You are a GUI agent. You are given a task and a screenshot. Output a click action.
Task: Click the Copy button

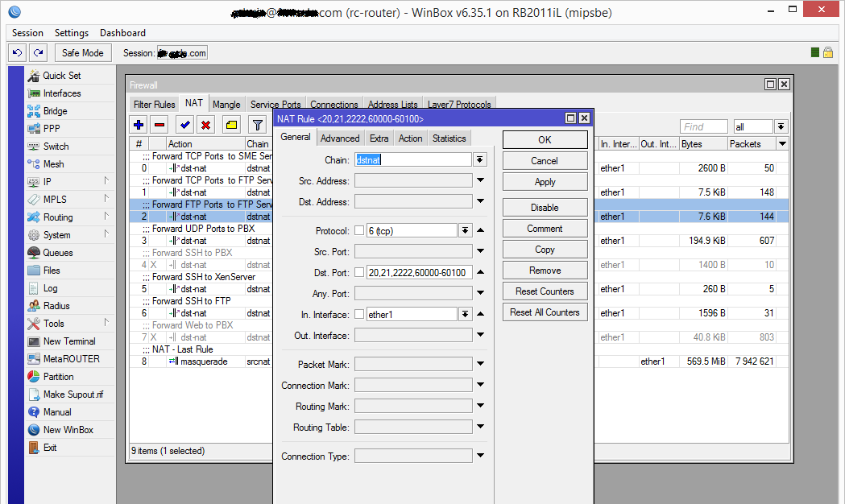545,250
